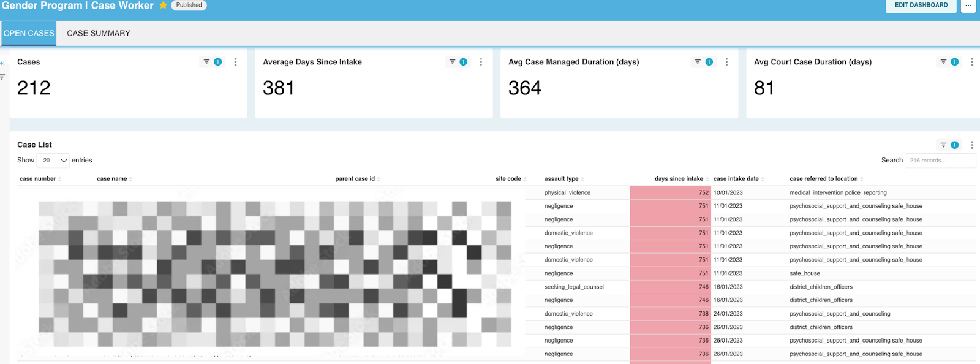This screenshot has height=364, width=980.
Task: Sort table by days since intake column
Action: [679, 179]
